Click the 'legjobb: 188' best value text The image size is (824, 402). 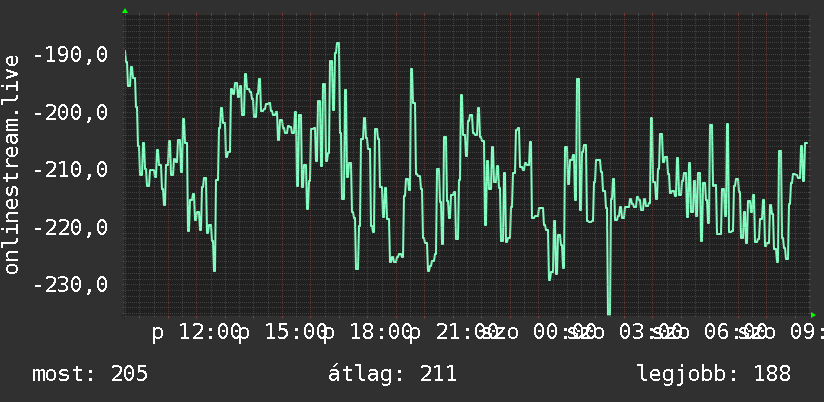point(714,374)
